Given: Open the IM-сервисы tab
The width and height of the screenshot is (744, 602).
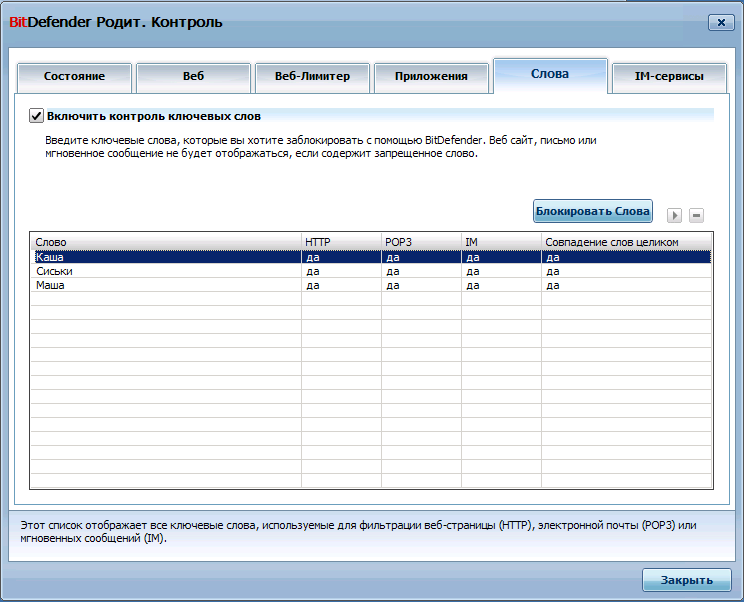Looking at the screenshot, I should (x=670, y=77).
